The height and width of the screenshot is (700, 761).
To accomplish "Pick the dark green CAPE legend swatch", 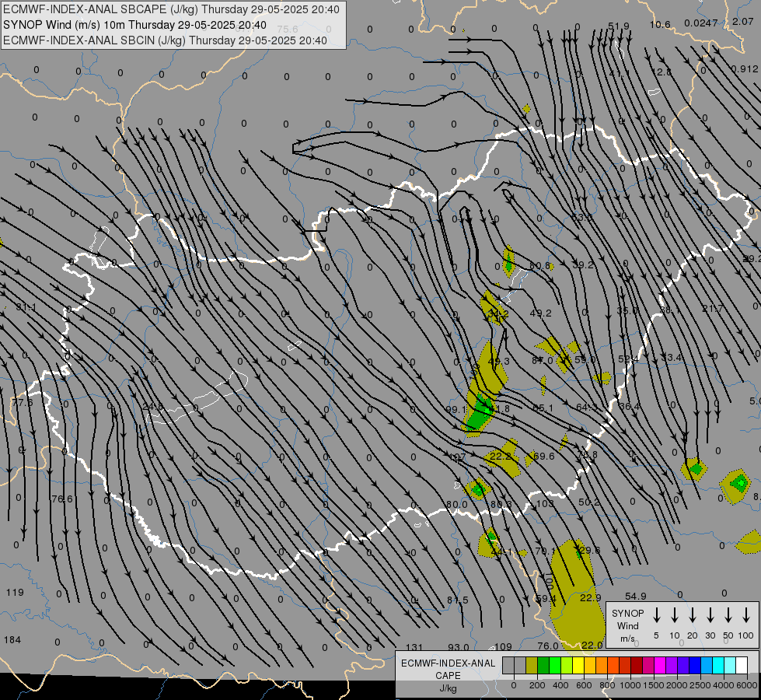I will pyautogui.click(x=543, y=665).
